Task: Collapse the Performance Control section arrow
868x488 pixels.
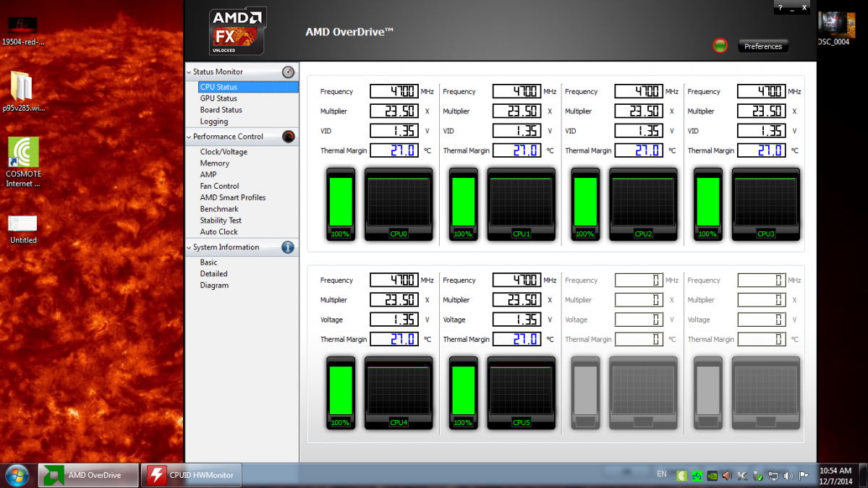Action: click(190, 137)
